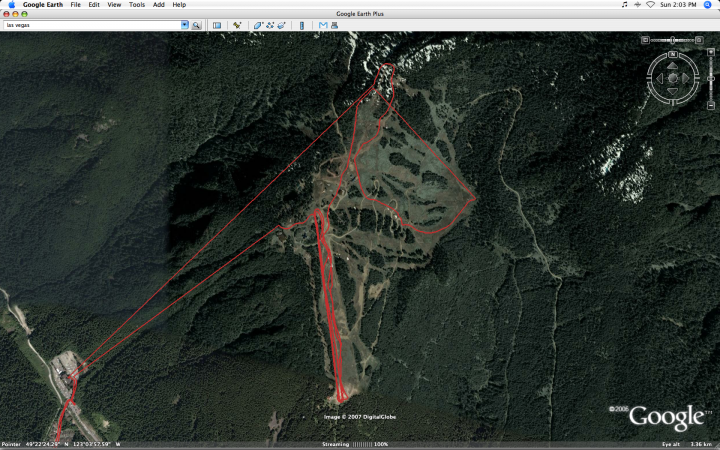
Task: Click the yellow minimize window button
Action: [15, 14]
